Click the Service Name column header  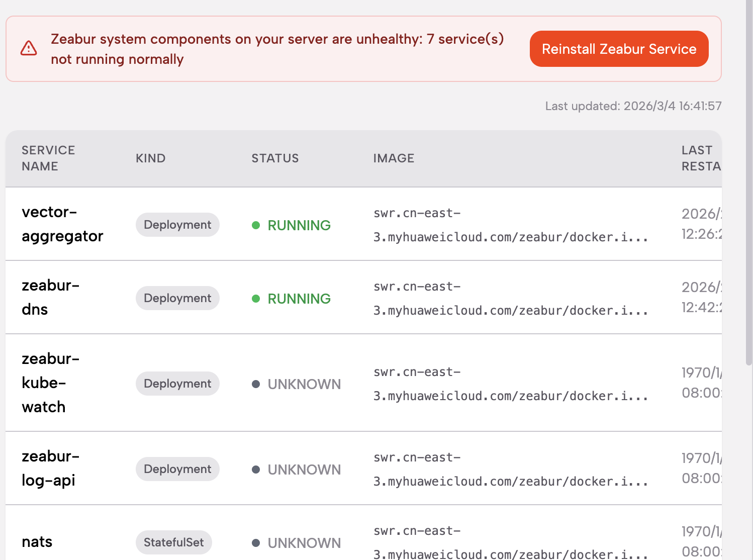click(x=48, y=158)
